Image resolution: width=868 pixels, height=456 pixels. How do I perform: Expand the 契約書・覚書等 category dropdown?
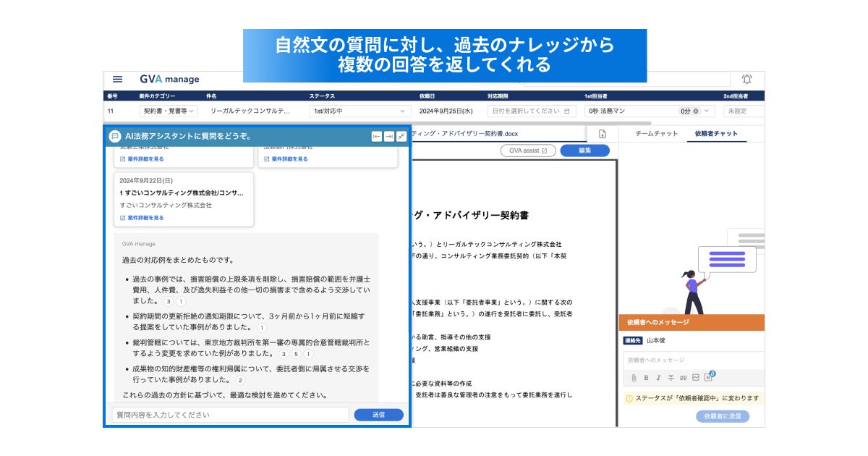point(168,111)
